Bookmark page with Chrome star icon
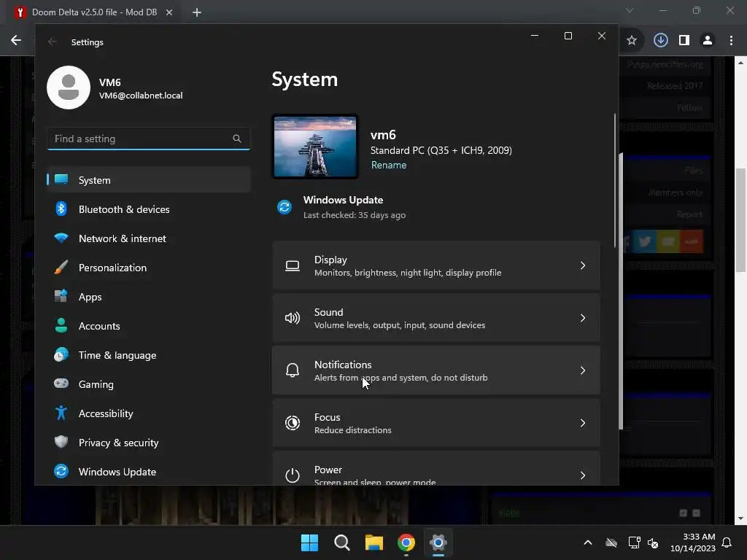Viewport: 747px width, 560px height. click(x=632, y=41)
